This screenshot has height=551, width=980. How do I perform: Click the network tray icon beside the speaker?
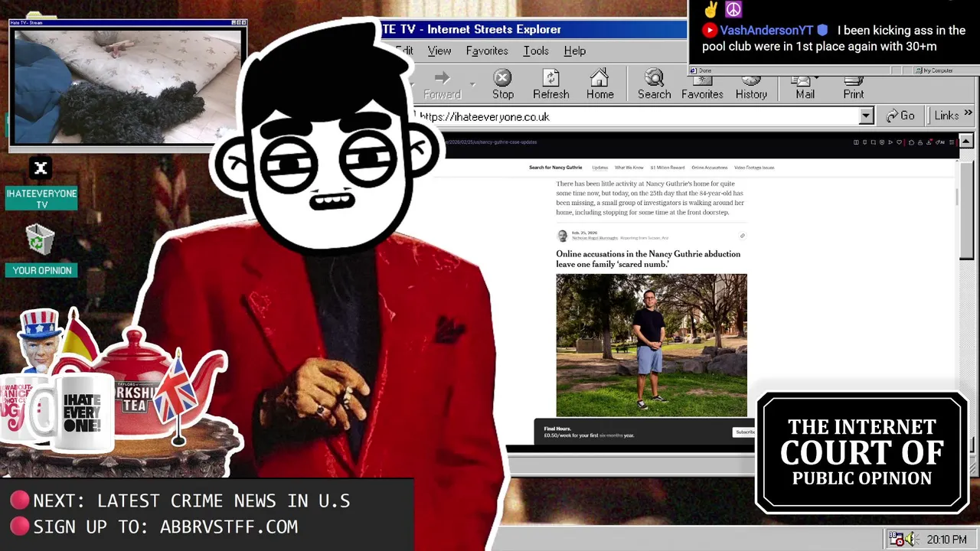tap(896, 540)
